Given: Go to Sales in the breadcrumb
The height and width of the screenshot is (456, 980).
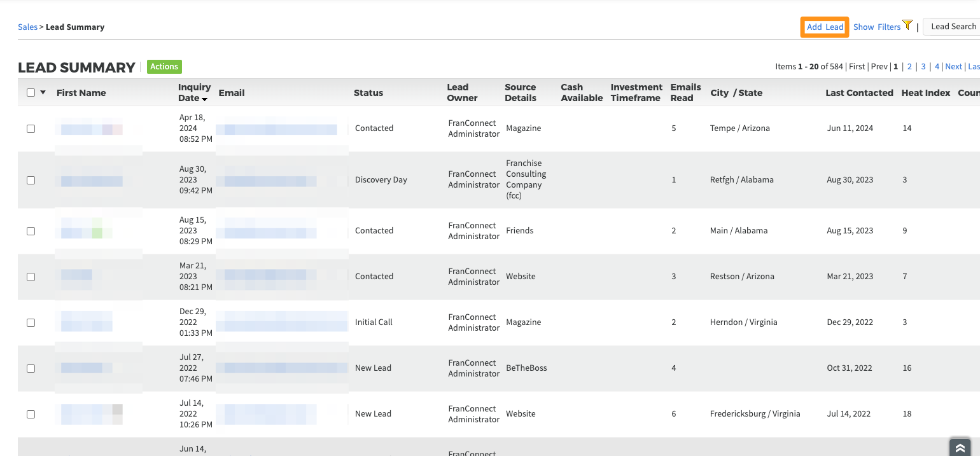Looking at the screenshot, I should click(x=27, y=27).
